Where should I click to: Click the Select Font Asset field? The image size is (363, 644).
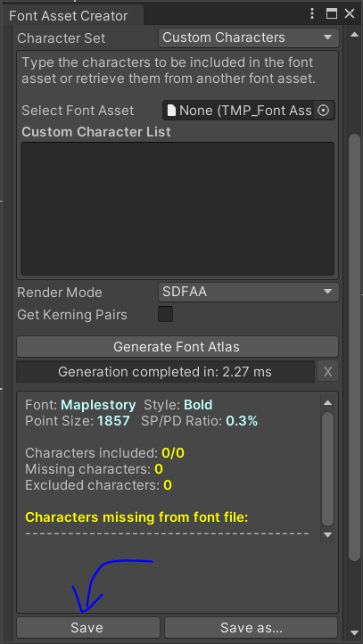click(249, 111)
